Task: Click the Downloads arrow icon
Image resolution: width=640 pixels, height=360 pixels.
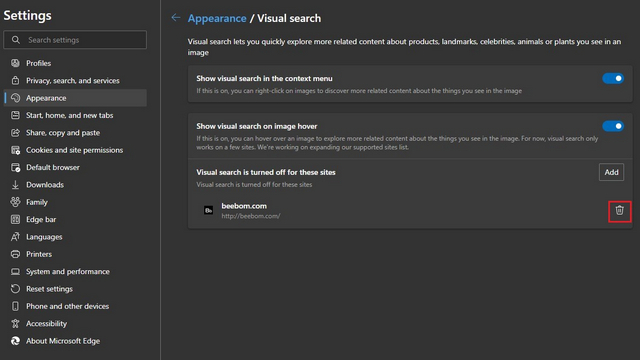Action: pyautogui.click(x=16, y=184)
